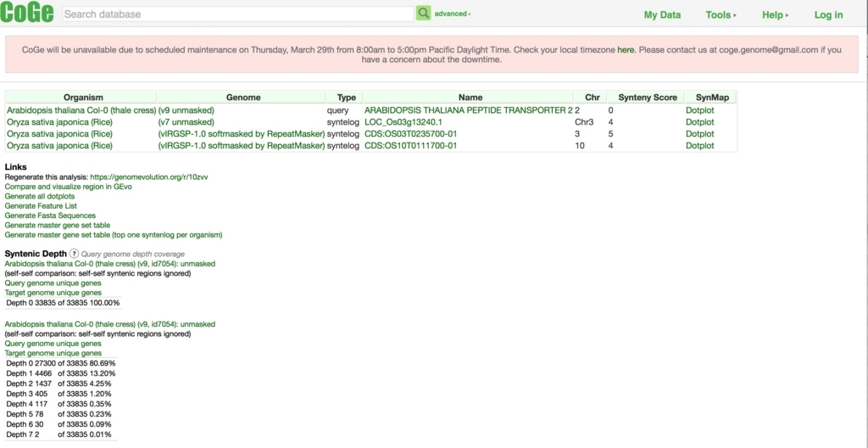Image resolution: width=868 pixels, height=448 pixels.
Task: Click the Genome column header
Action: [x=243, y=97]
